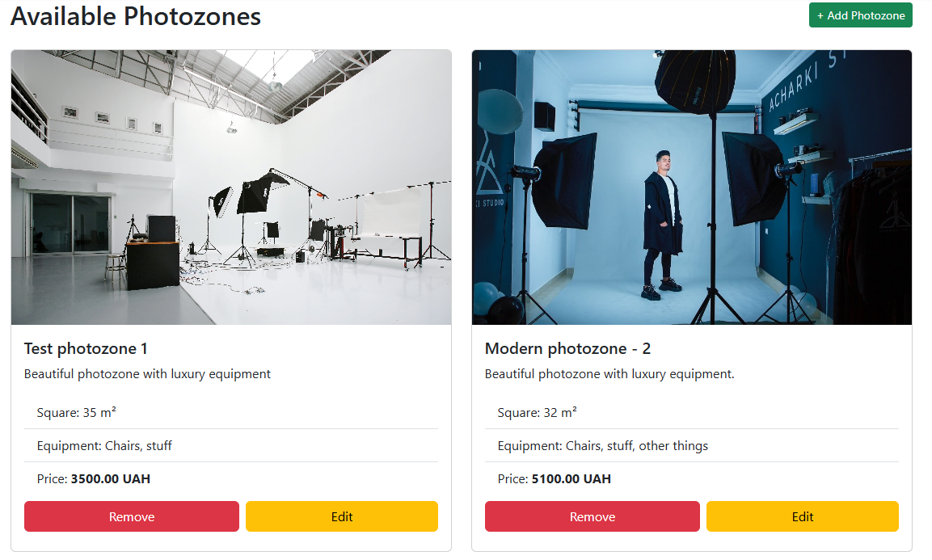Click first card's description text
Screen dimensions: 932x560
pos(147,374)
